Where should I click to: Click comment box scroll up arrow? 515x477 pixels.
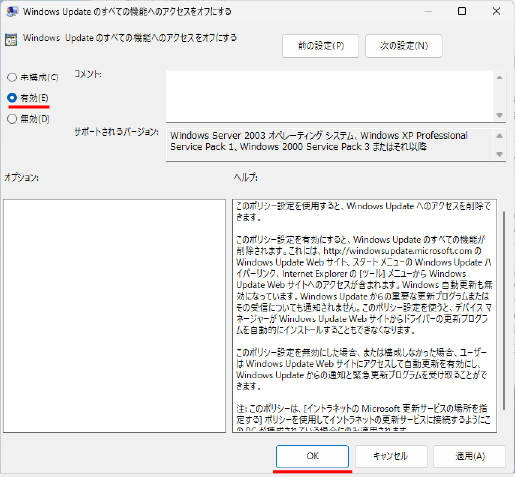[499, 78]
